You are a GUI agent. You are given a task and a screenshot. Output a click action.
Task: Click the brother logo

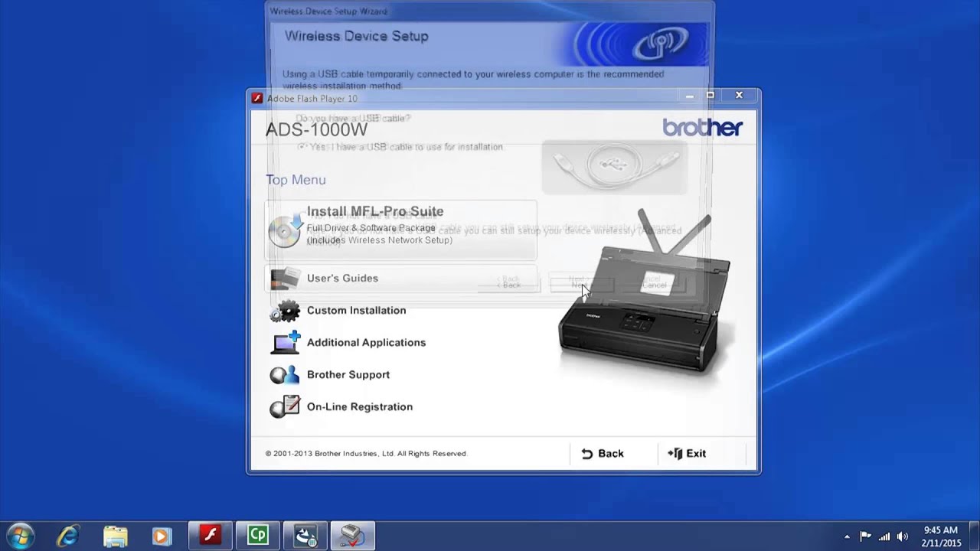(702, 127)
